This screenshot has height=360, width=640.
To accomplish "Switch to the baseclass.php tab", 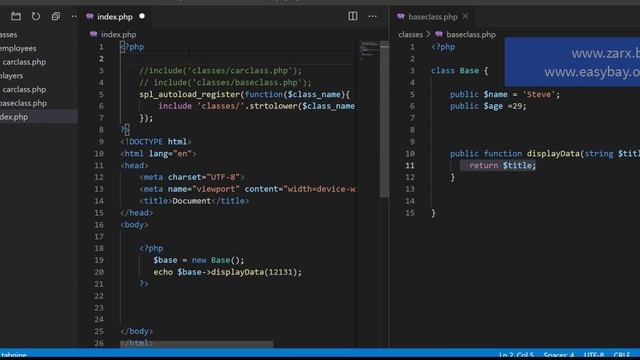I will coord(433,17).
